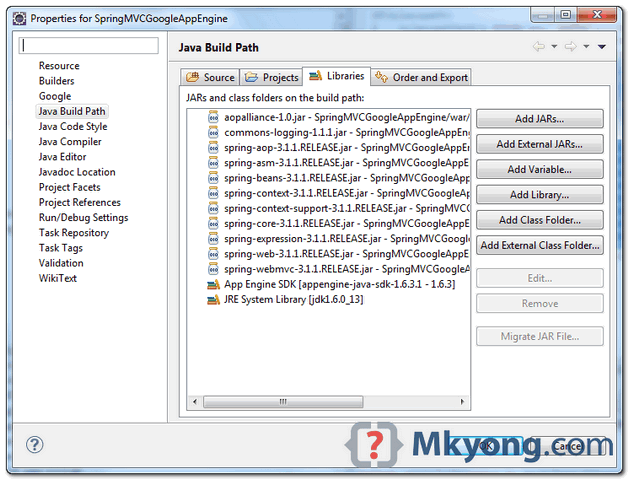
Task: Click the Eclipse properties window icon
Action: click(x=19, y=18)
